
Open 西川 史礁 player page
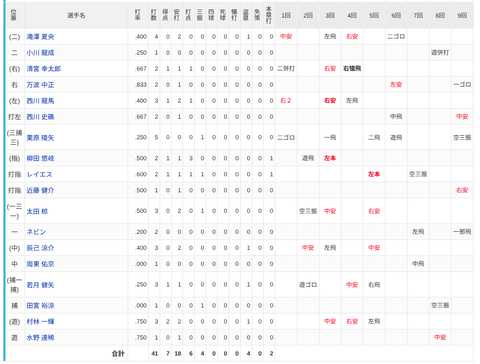(40, 117)
